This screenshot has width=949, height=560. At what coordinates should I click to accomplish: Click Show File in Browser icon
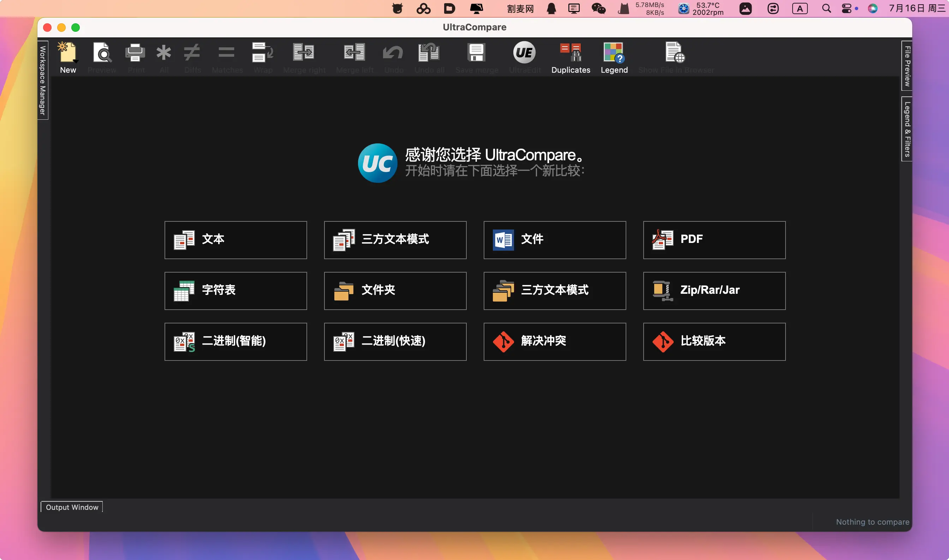675,53
